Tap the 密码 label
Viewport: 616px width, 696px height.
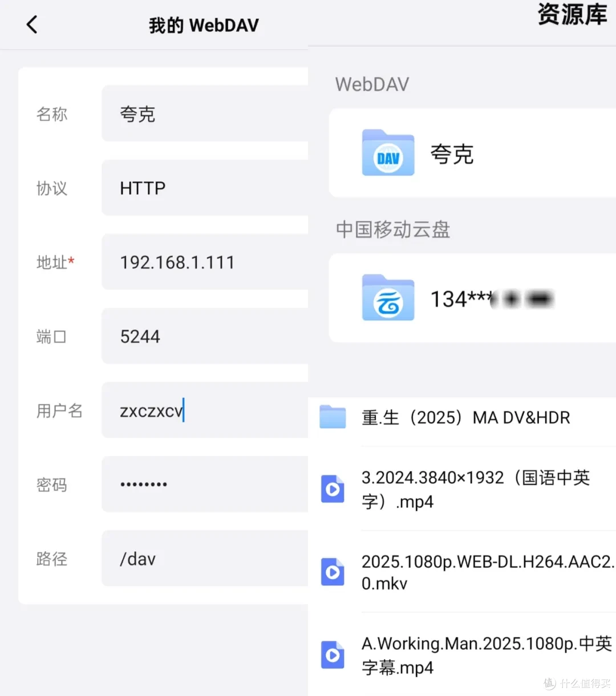click(x=52, y=485)
